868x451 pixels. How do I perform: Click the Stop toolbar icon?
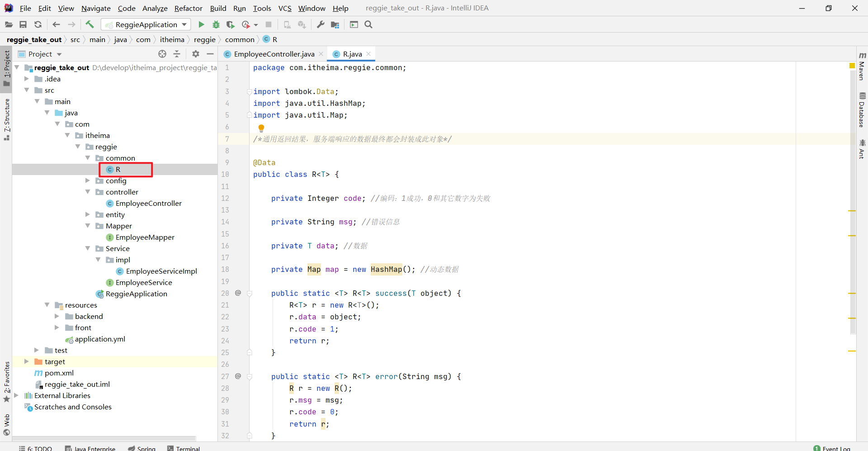coord(269,24)
